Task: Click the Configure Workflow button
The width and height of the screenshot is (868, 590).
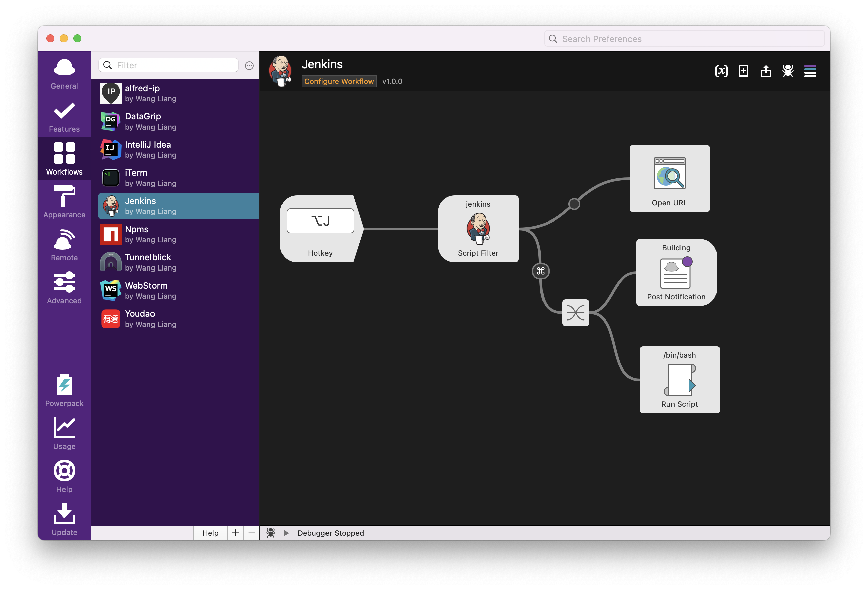Action: (x=339, y=81)
